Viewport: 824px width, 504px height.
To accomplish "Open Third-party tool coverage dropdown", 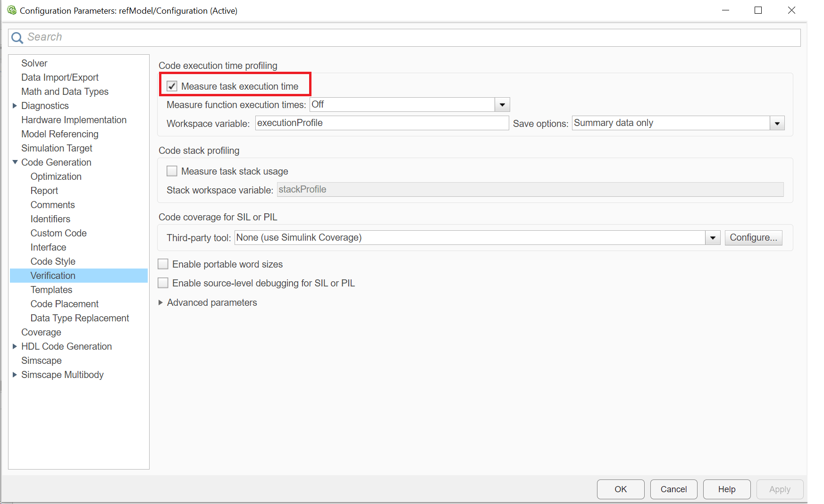I will pyautogui.click(x=713, y=238).
